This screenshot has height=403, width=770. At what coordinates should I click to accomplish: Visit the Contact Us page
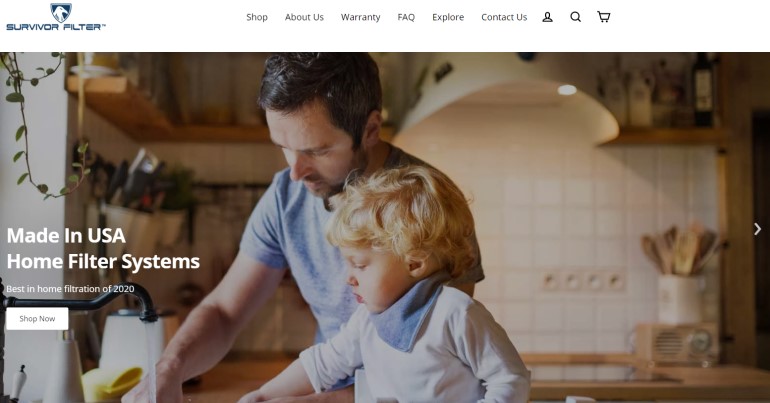pos(504,17)
